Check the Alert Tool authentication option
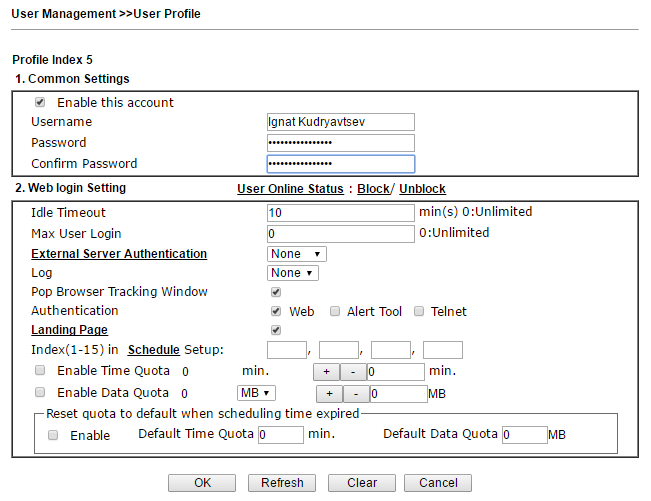Screen dimensions: 651x501 tap(335, 311)
